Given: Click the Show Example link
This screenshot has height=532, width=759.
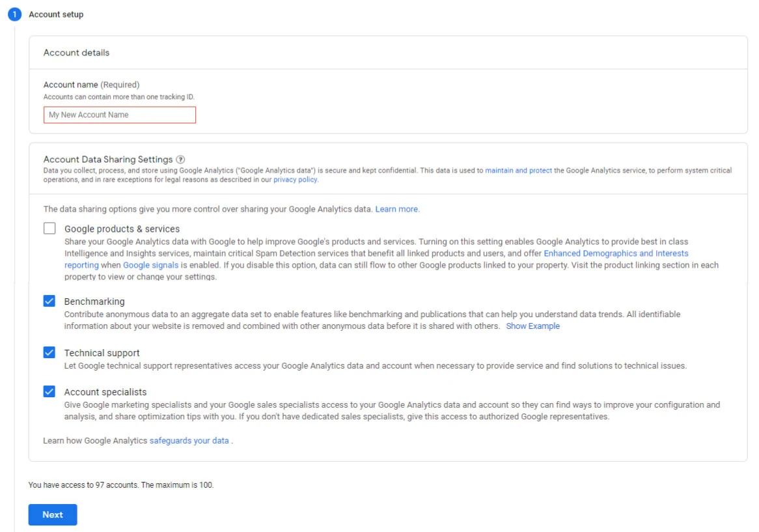Looking at the screenshot, I should 532,326.
